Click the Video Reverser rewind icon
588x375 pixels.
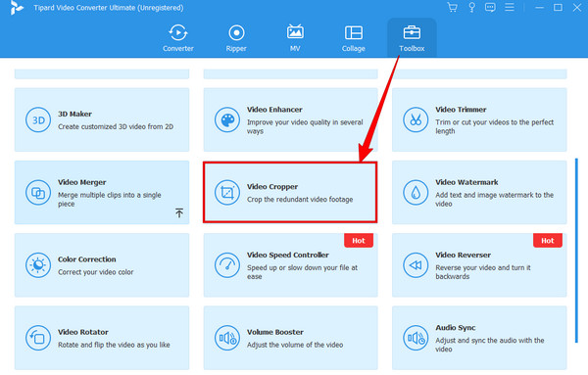coord(416,265)
